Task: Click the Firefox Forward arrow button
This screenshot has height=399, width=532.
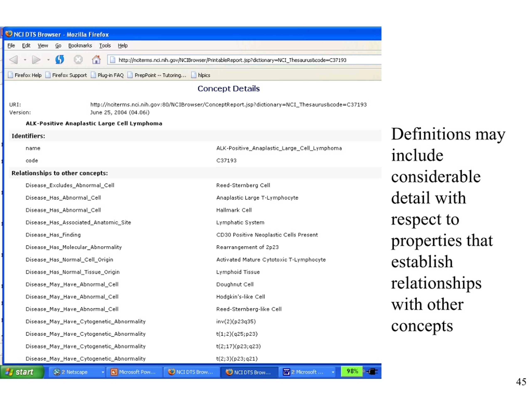Action: [36, 59]
